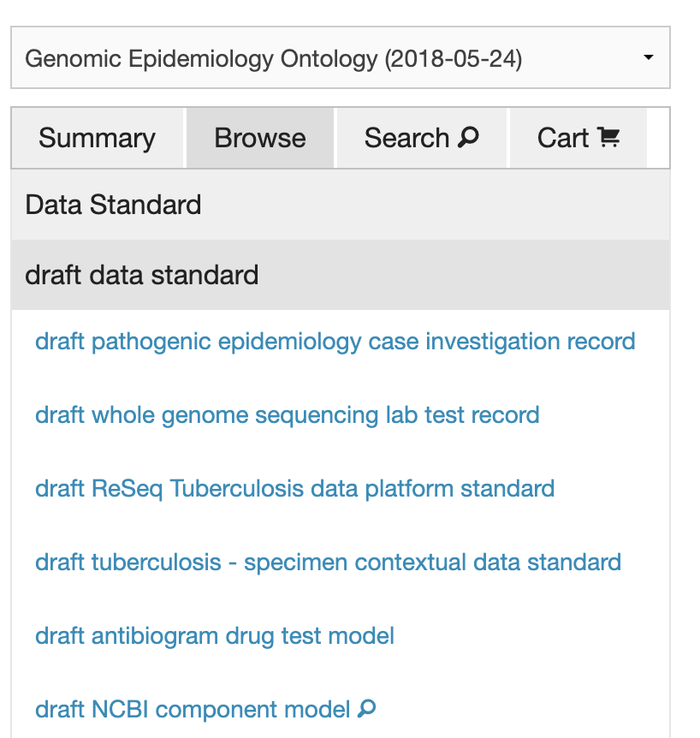Open draft pathogenic epidemiology case investigation record
The height and width of the screenshot is (738, 700).
pyautogui.click(x=335, y=341)
